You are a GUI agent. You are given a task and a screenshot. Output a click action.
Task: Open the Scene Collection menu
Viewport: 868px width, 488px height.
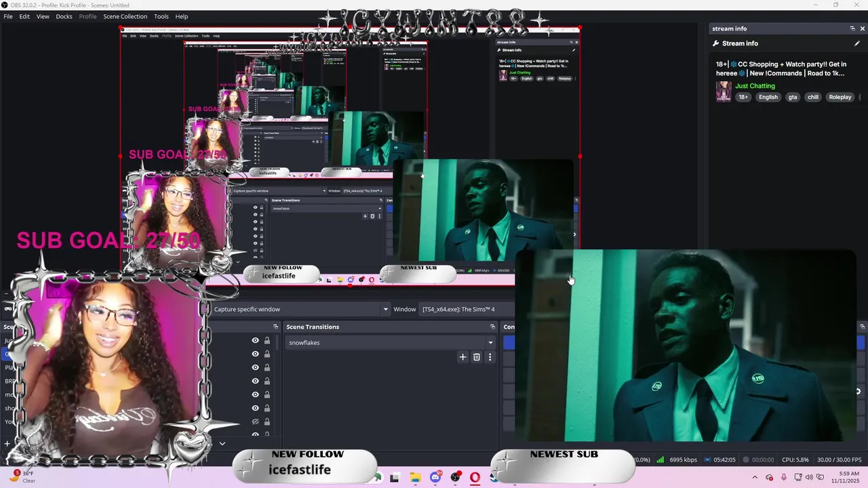125,16
